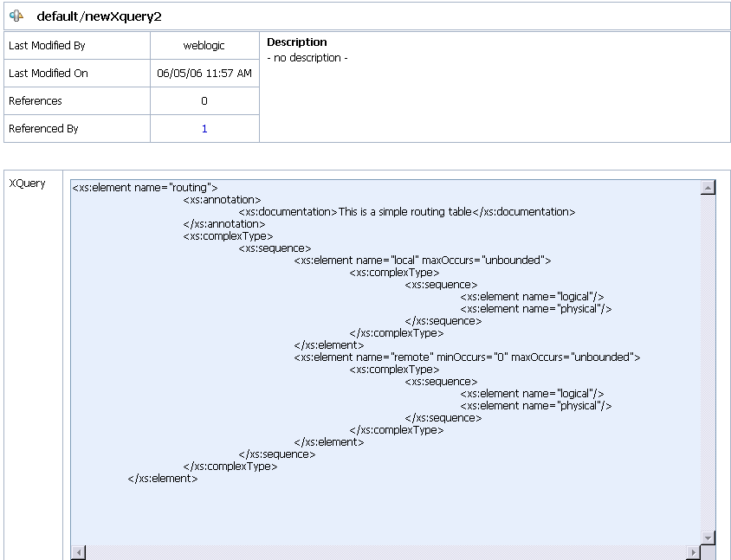The image size is (731, 560).
Task: Click the opening xs:annotation tag line
Action: click(222, 199)
